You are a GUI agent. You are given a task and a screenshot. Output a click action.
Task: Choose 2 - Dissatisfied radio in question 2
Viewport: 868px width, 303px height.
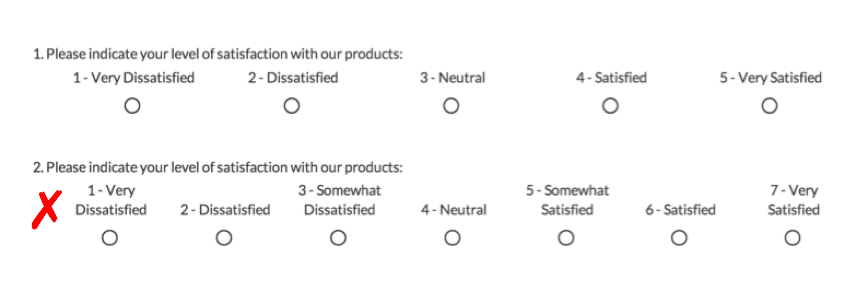pos(224,238)
